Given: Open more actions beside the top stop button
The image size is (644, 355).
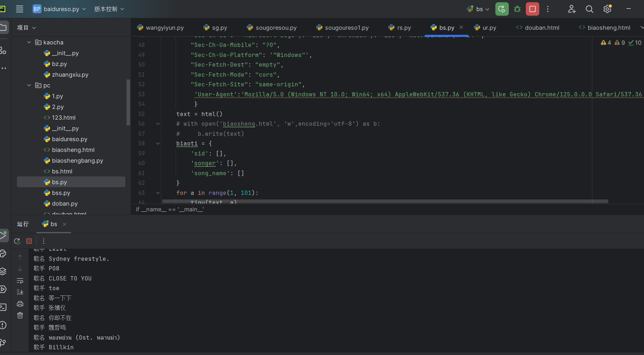Looking at the screenshot, I should click(548, 9).
